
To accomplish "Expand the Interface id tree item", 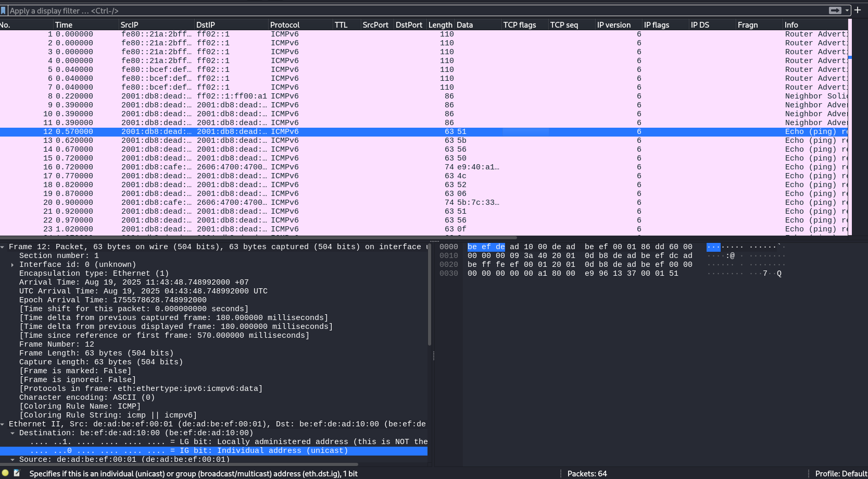I will pyautogui.click(x=12, y=265).
